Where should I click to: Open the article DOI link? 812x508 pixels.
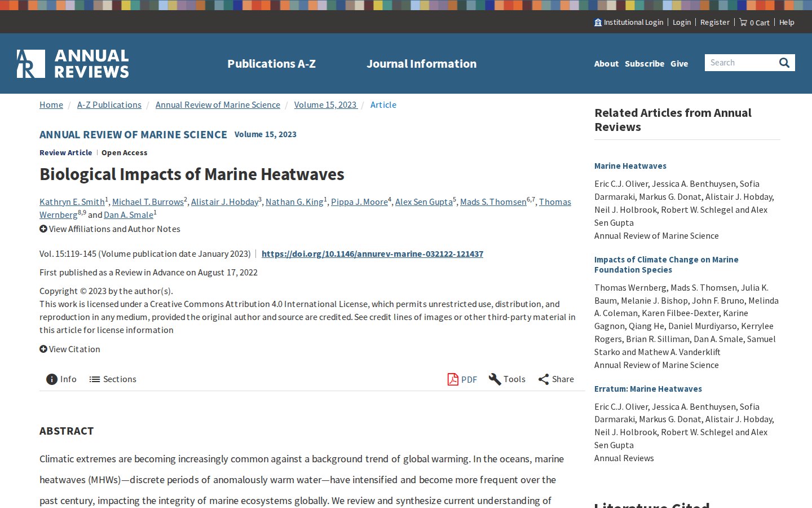point(372,254)
